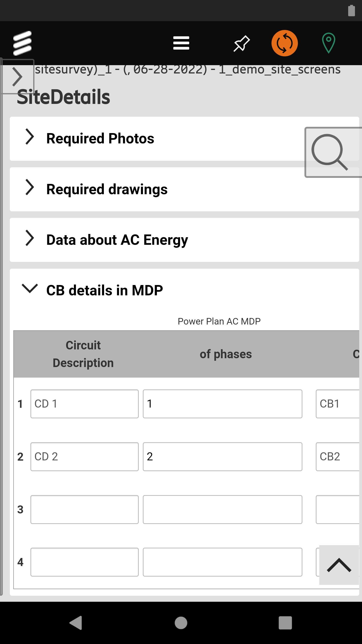Image resolution: width=362 pixels, height=644 pixels.
Task: Expand the side panel chevron
Action: [17, 76]
